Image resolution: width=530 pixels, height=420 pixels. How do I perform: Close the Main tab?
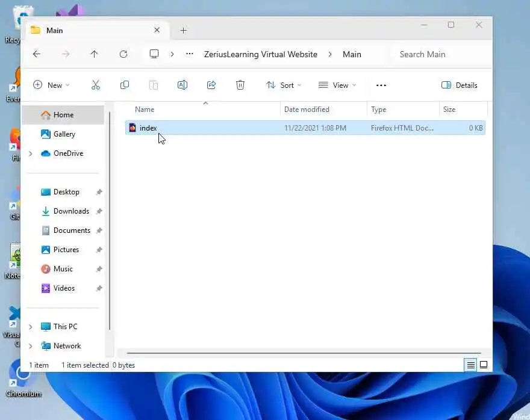157,30
